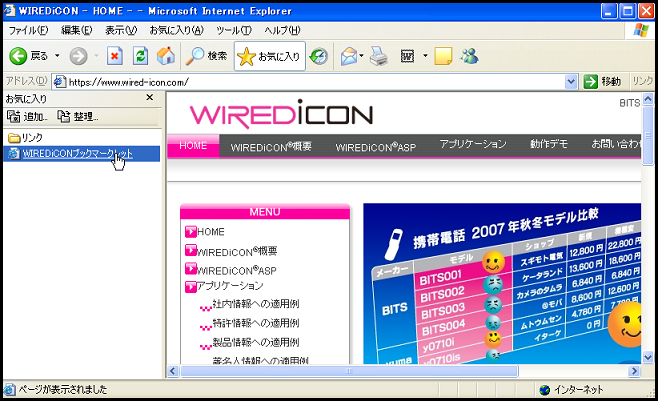Click the IE icon in the title bar
The image size is (658, 401).
(9, 10)
